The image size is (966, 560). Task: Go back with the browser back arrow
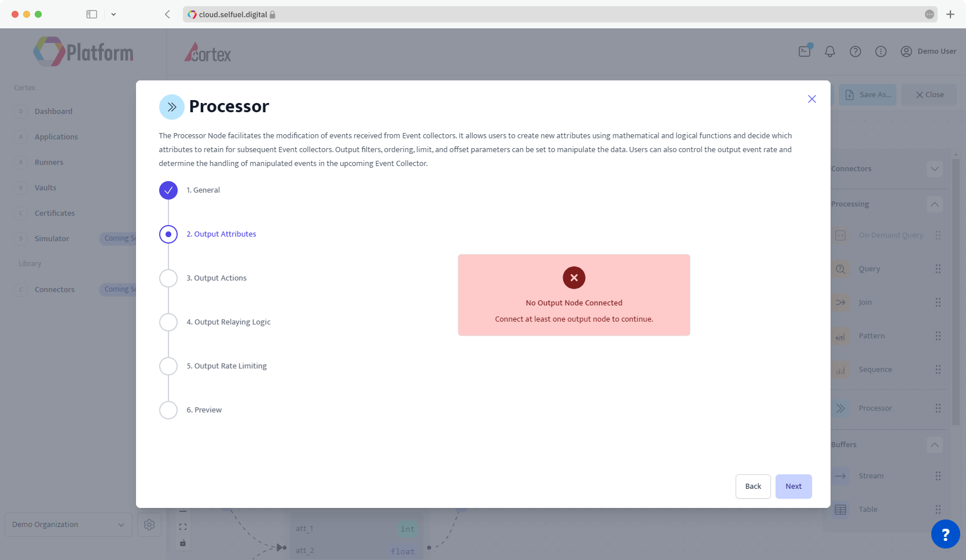pos(167,14)
